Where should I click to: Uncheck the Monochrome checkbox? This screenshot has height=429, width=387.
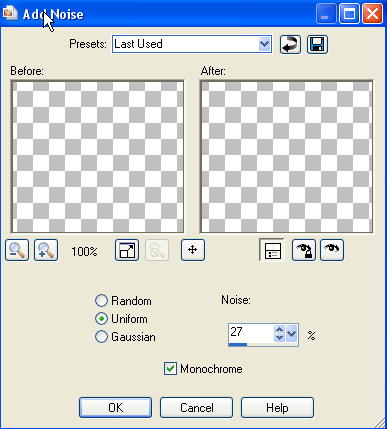[170, 369]
